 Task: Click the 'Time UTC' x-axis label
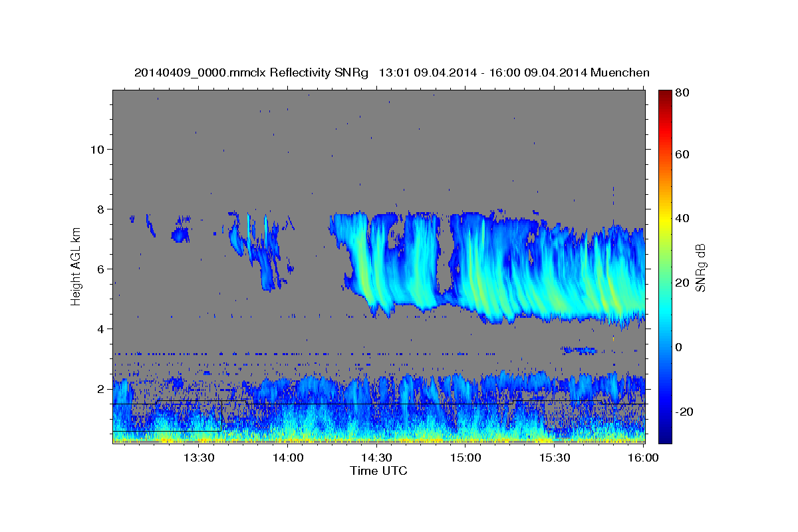(x=378, y=471)
